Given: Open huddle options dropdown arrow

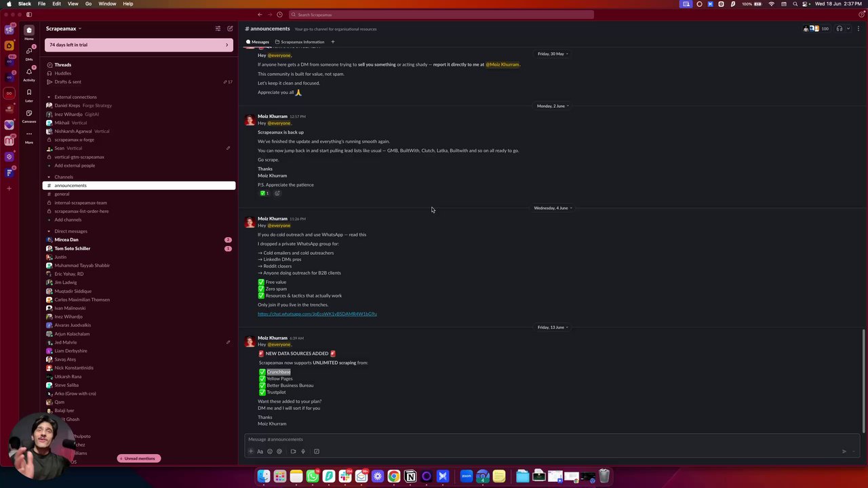Looking at the screenshot, I should 848,28.
